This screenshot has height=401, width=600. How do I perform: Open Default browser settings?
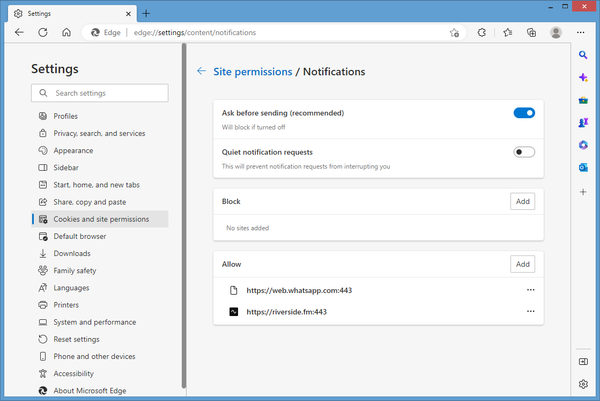click(99, 236)
